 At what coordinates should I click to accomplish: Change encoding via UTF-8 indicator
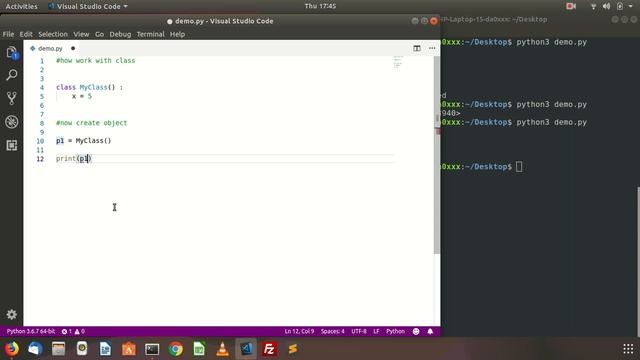click(x=359, y=331)
